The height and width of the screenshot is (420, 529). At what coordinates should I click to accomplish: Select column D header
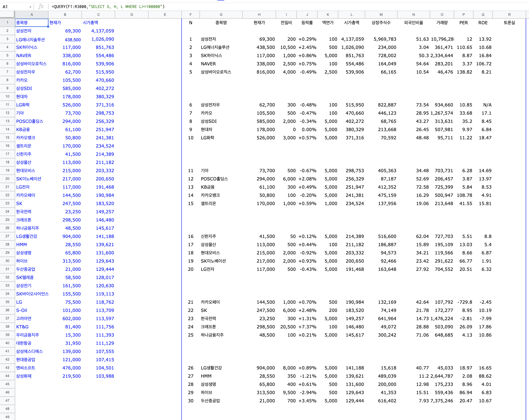point(131,14)
